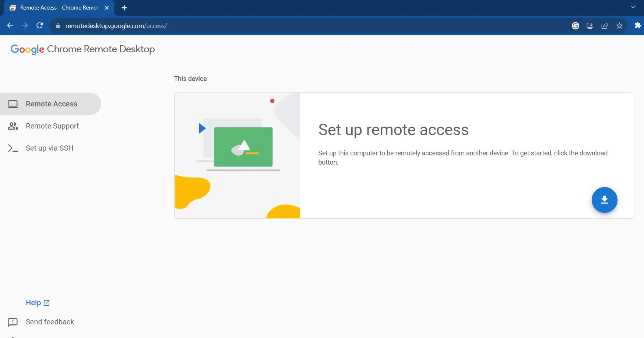Click the This device label

190,79
